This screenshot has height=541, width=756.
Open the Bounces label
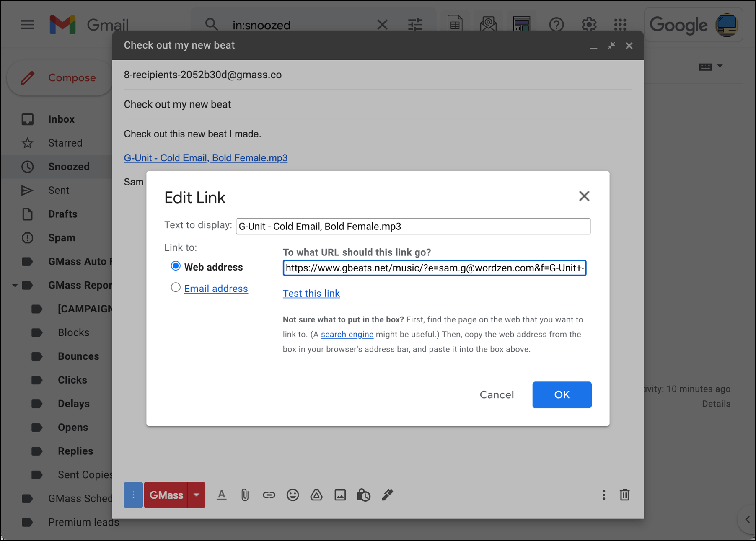[x=78, y=356]
